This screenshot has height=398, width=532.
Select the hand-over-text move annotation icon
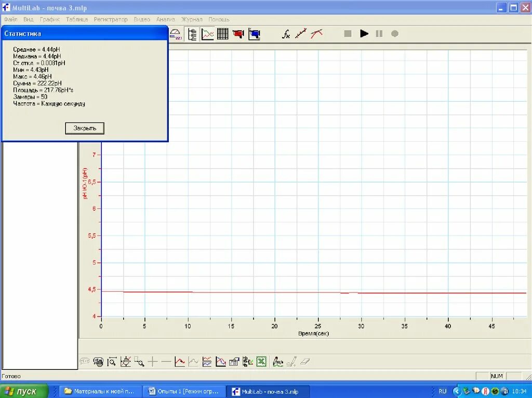98,362
